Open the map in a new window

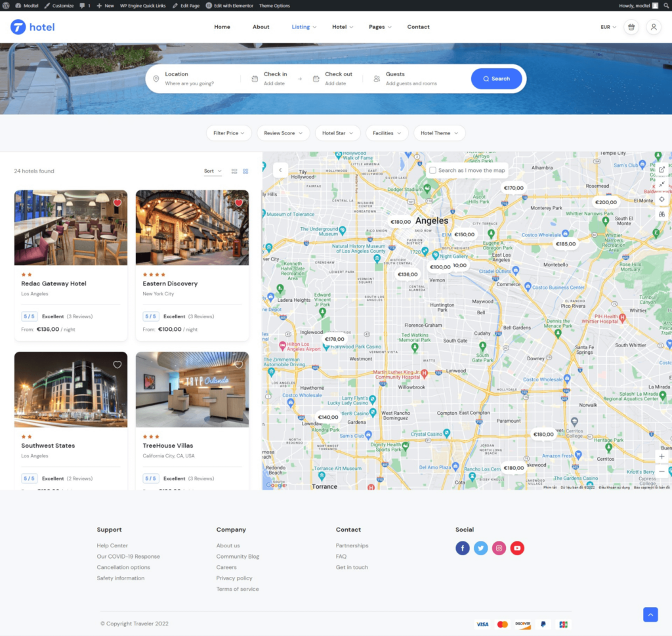coord(661,169)
